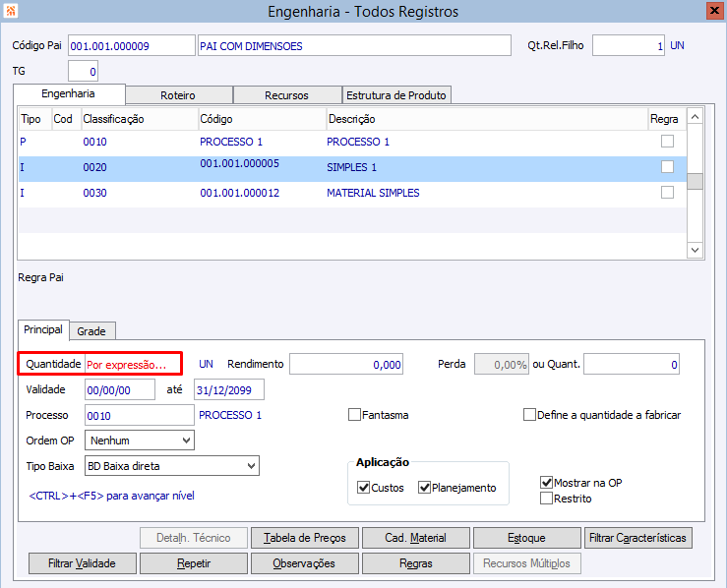This screenshot has height=588, width=727.
Task: Close the Engenharia window
Action: tap(714, 12)
